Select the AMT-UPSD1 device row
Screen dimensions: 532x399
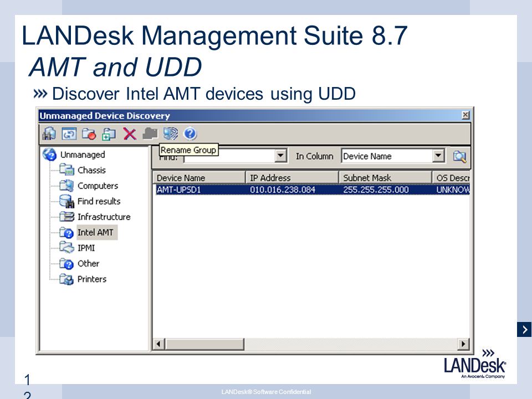pyautogui.click(x=312, y=190)
